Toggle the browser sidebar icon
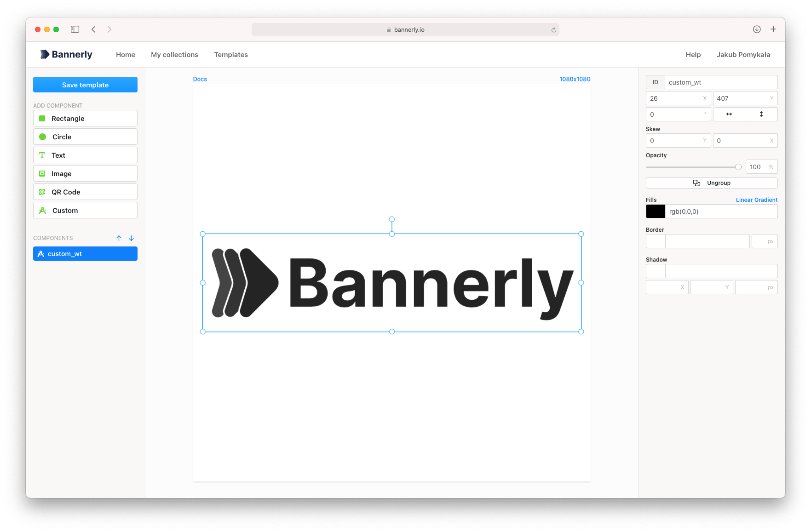The height and width of the screenshot is (532, 811). (75, 29)
